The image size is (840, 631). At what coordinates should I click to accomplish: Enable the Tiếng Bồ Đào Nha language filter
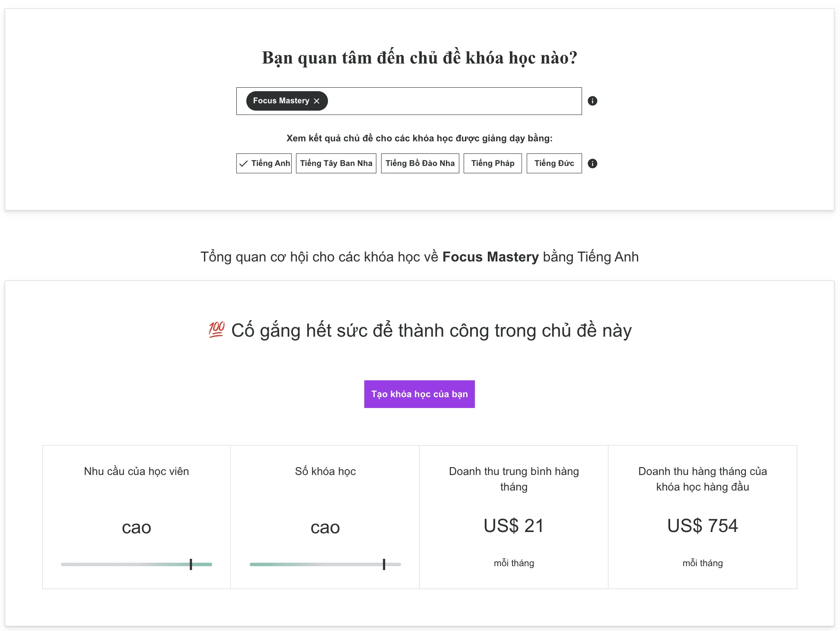[420, 163]
